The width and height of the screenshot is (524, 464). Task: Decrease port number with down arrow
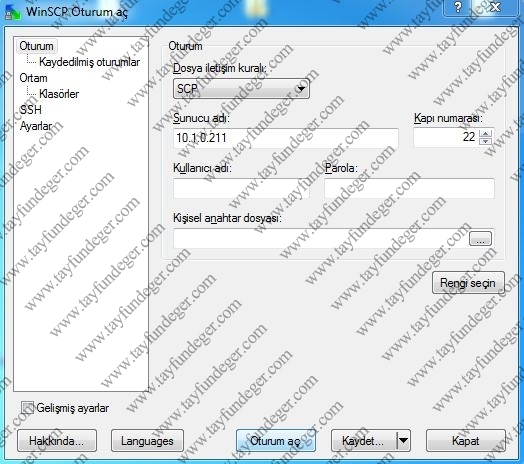pyautogui.click(x=486, y=141)
